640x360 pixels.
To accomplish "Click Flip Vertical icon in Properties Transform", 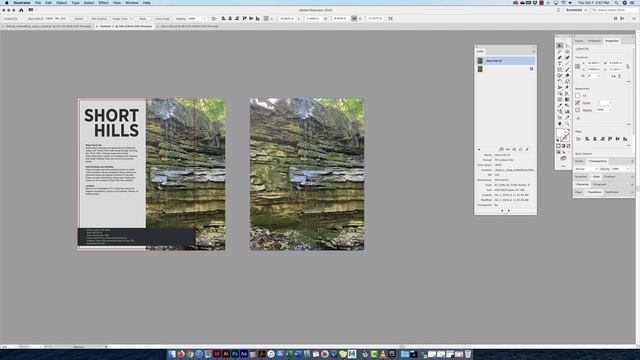I will [x=620, y=76].
